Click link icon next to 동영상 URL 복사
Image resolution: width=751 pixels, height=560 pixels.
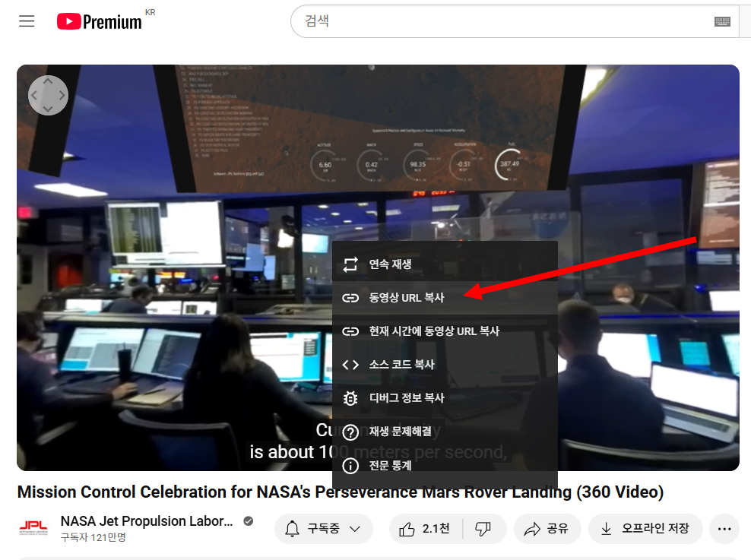click(x=350, y=298)
